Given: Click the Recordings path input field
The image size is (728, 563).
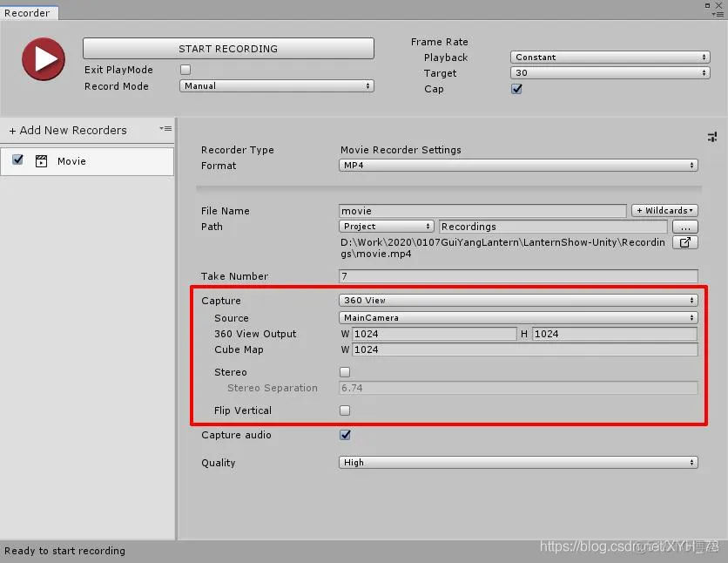Looking at the screenshot, I should coord(553,227).
